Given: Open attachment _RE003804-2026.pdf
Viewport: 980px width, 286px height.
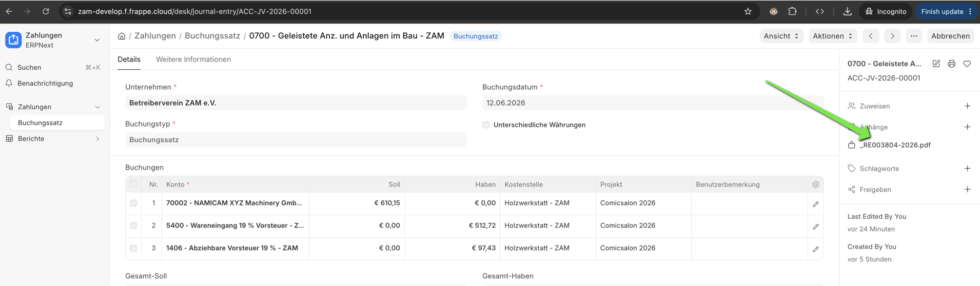Looking at the screenshot, I should click(895, 145).
